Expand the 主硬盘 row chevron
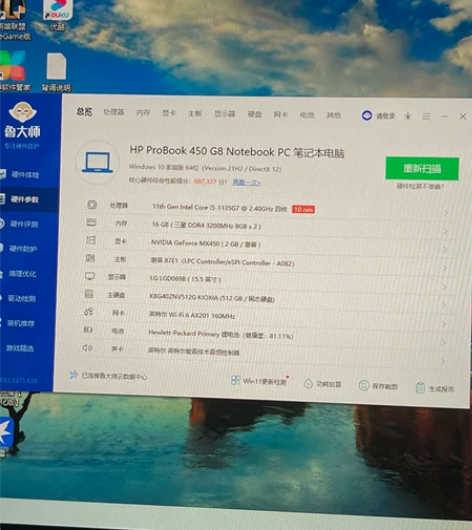This screenshot has height=530, width=472. coord(444,306)
